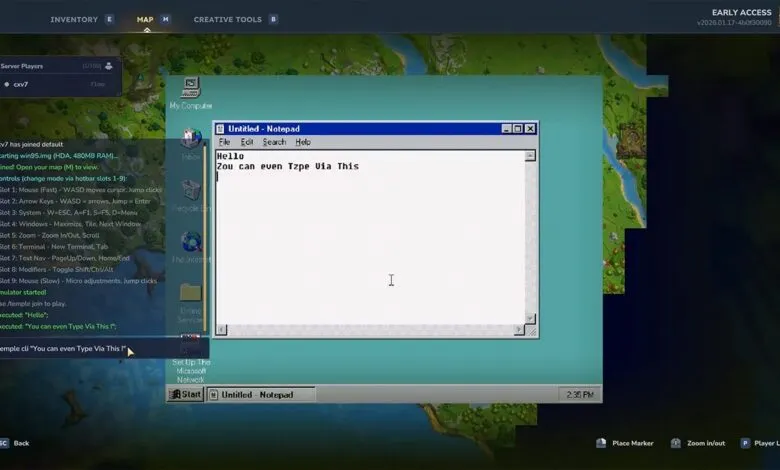Click 'Zou can even Tzpe Via This' line

[288, 167]
